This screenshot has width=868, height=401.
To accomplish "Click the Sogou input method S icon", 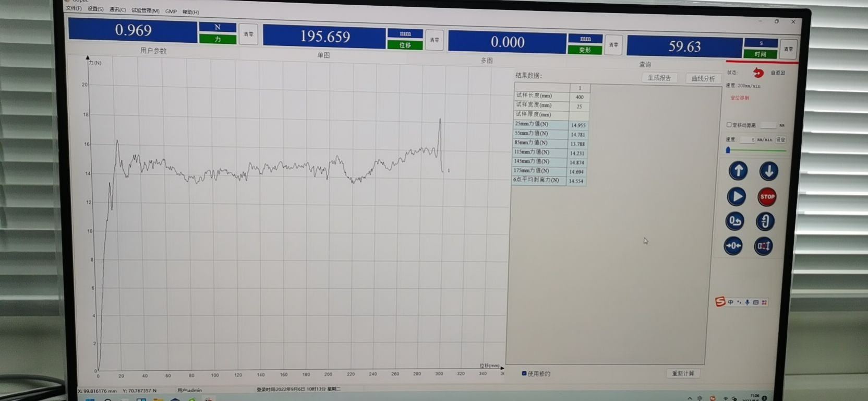I will pos(720,301).
